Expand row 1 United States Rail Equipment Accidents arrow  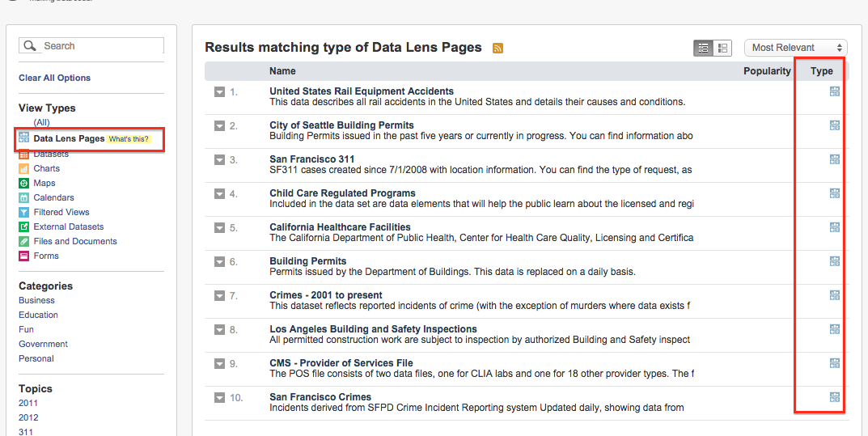(x=220, y=92)
